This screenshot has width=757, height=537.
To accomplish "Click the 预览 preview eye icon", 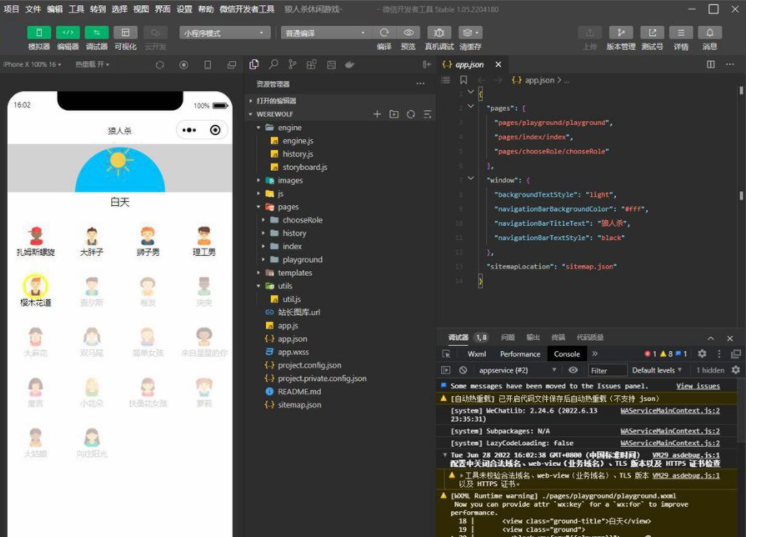I will click(x=408, y=32).
